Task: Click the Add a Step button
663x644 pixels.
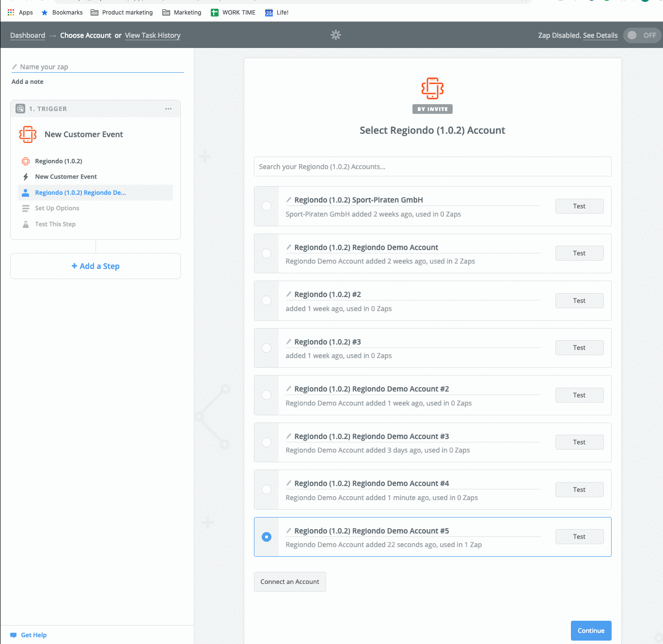Action: tap(95, 266)
